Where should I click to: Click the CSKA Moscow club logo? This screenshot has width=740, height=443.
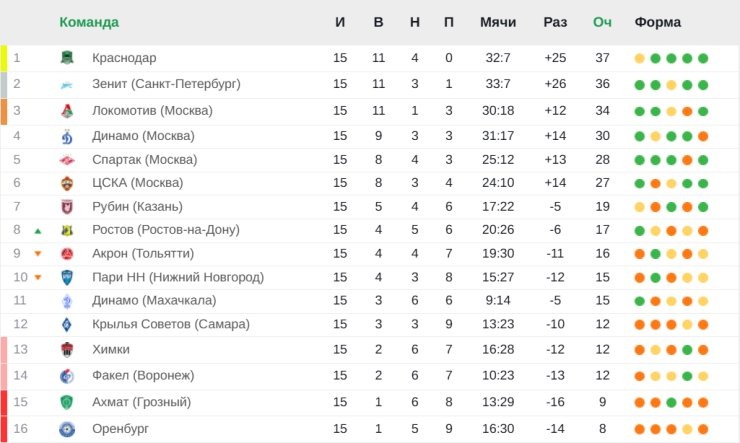67,183
